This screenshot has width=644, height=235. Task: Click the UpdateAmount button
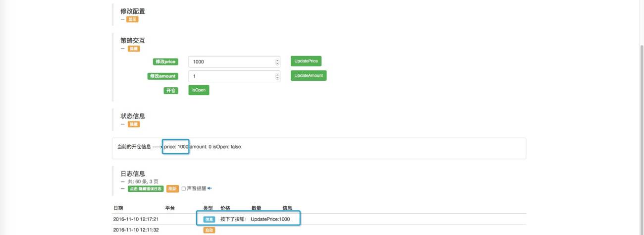[x=308, y=76]
